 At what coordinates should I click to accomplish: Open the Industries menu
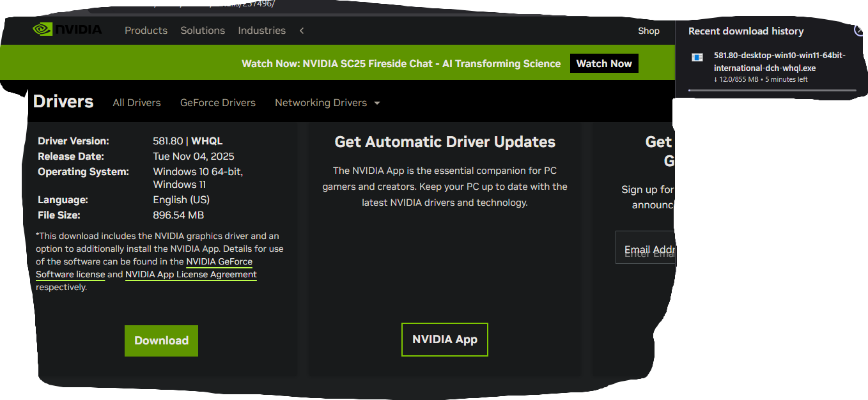[x=261, y=30]
